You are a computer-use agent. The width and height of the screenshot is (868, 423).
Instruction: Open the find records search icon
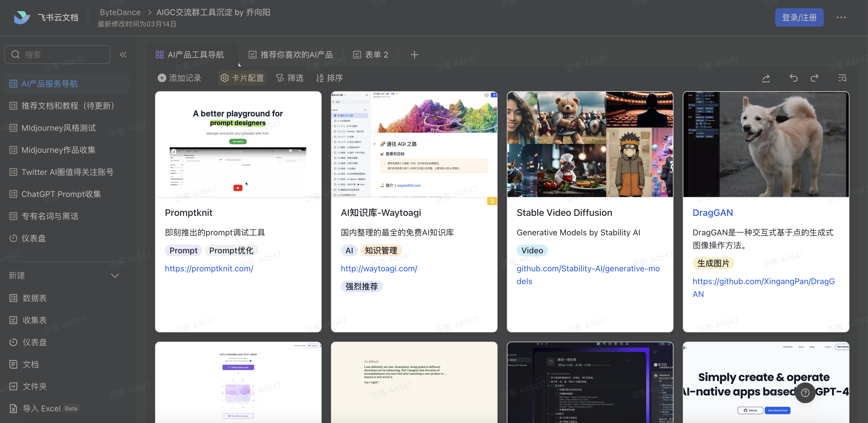pos(842,78)
